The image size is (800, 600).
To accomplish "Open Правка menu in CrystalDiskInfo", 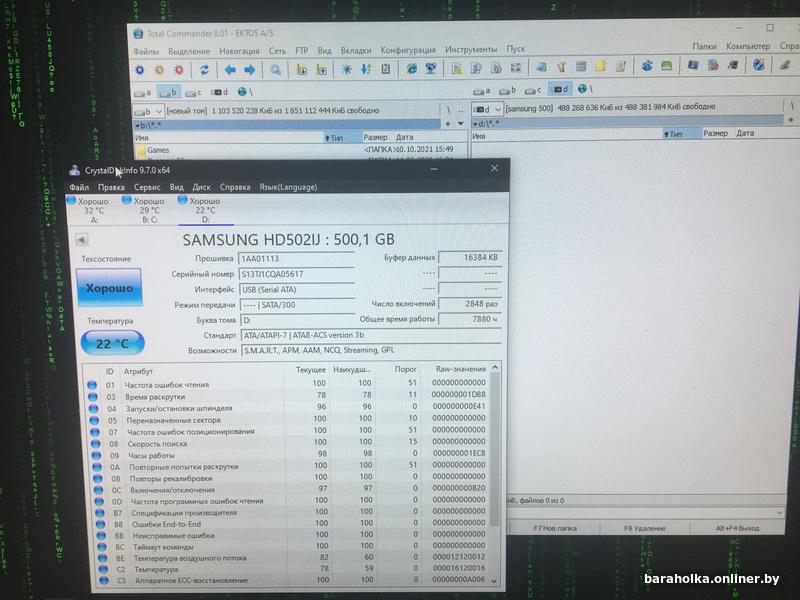I will point(111,187).
